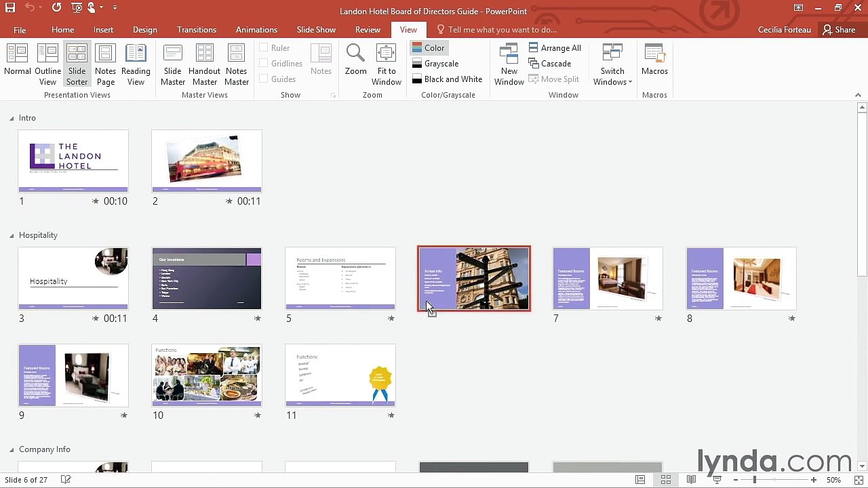This screenshot has height=488, width=868.
Task: Click the status bar notes icon
Action: click(66, 480)
